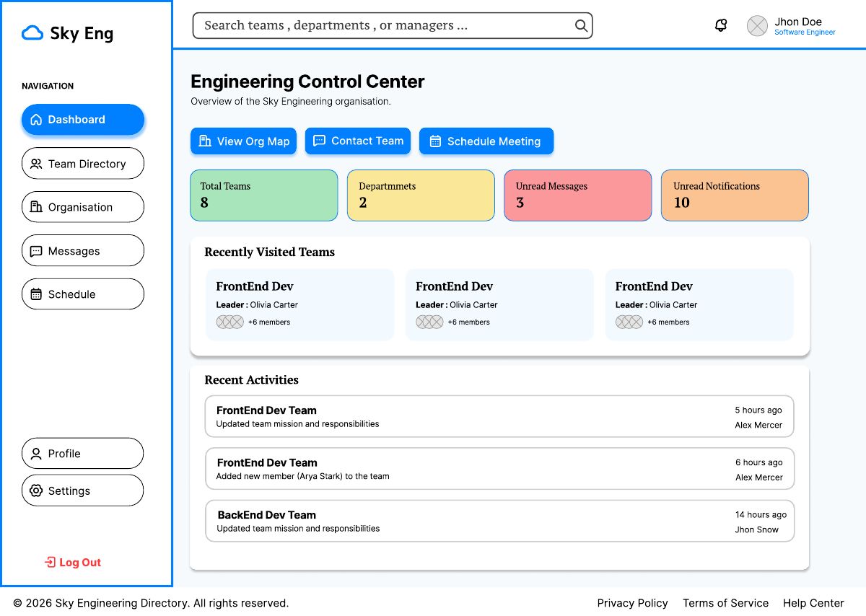Click the NAVIGATION section label
The image size is (866, 616).
click(x=48, y=86)
